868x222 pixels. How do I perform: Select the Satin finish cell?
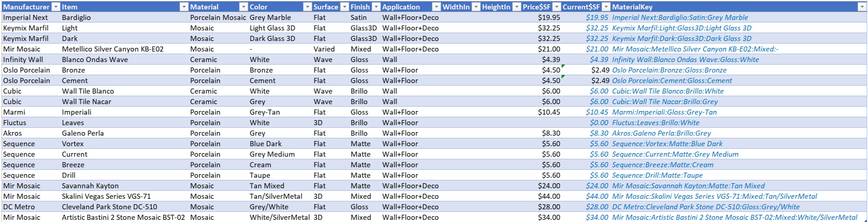coord(365,17)
